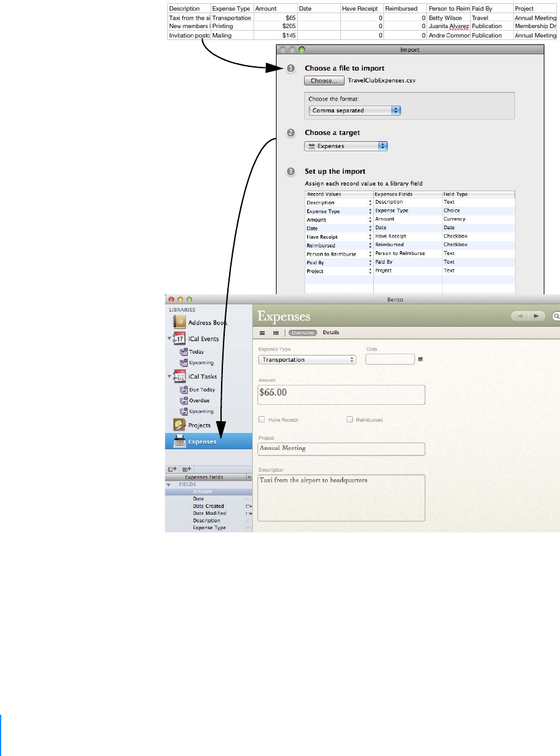Select Date Modified in the fields list

(209, 513)
